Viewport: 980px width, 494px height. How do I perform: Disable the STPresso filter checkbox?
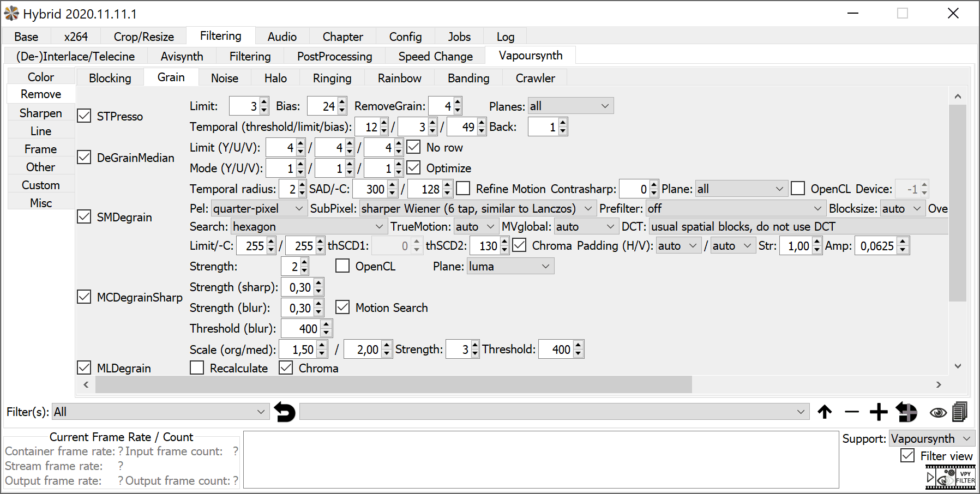click(84, 116)
